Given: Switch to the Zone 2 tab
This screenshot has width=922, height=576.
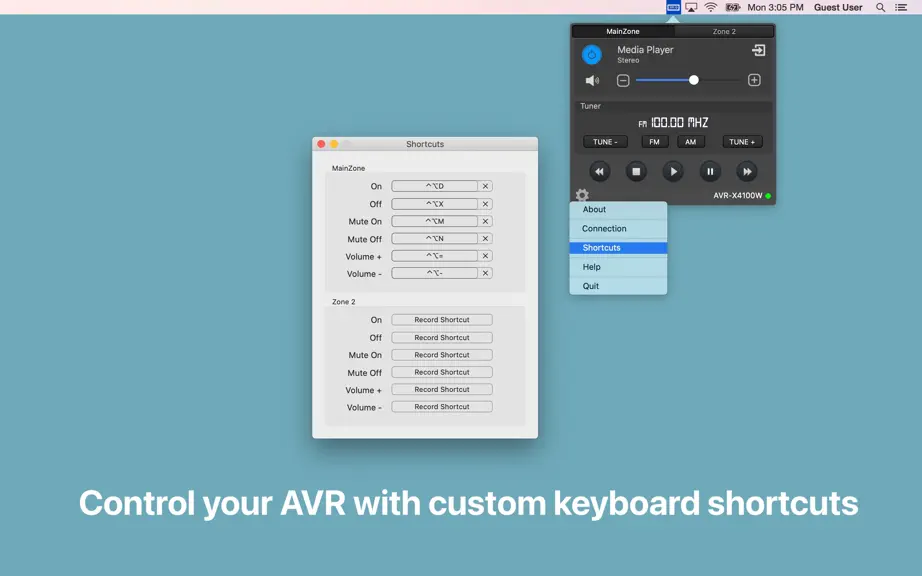Looking at the screenshot, I should coord(724,31).
